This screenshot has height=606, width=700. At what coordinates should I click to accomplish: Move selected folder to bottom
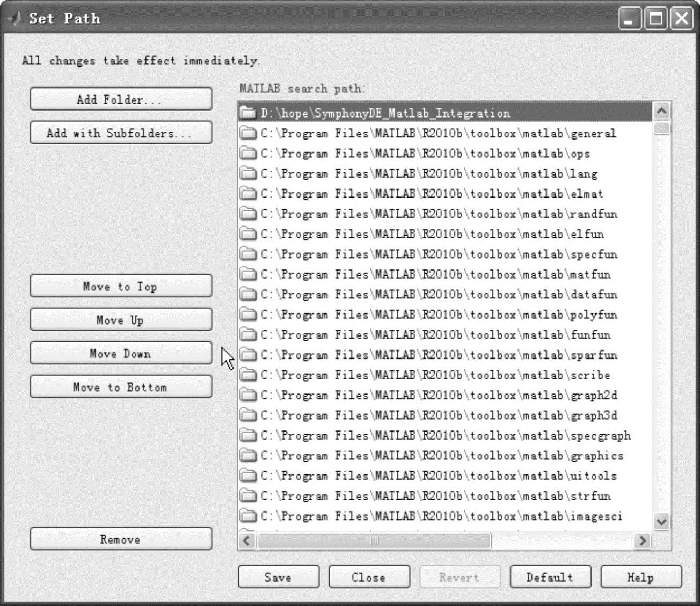[x=121, y=387]
